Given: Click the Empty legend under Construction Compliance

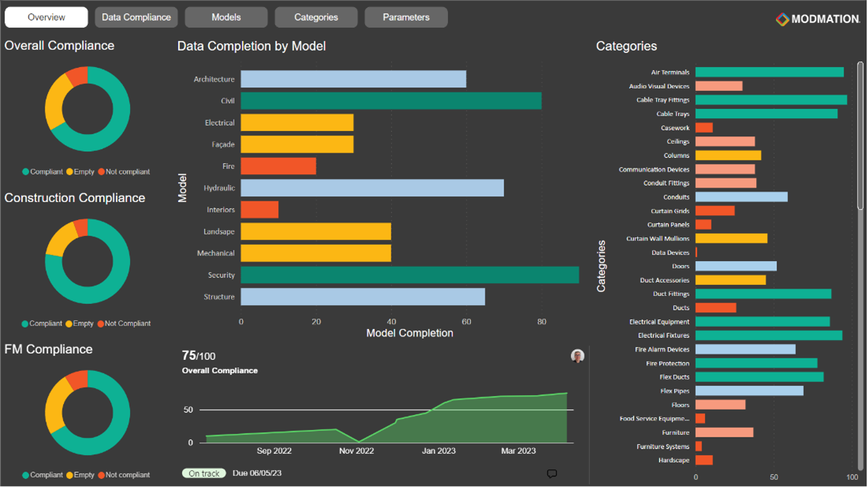Looking at the screenshot, I should click(x=80, y=324).
